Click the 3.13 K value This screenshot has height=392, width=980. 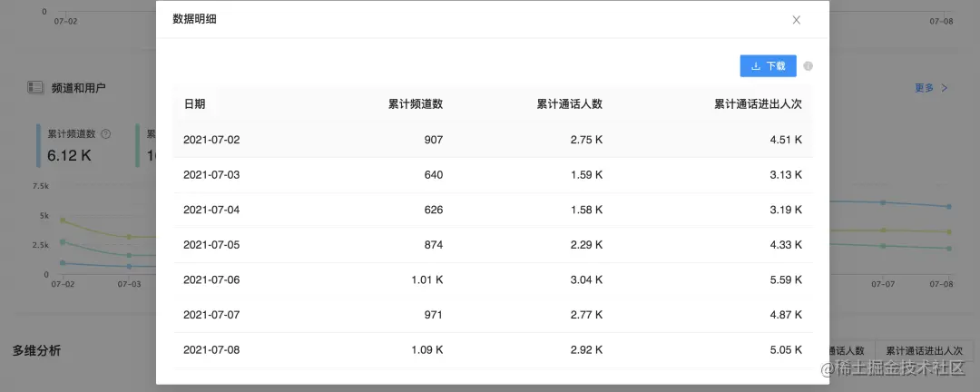point(786,175)
